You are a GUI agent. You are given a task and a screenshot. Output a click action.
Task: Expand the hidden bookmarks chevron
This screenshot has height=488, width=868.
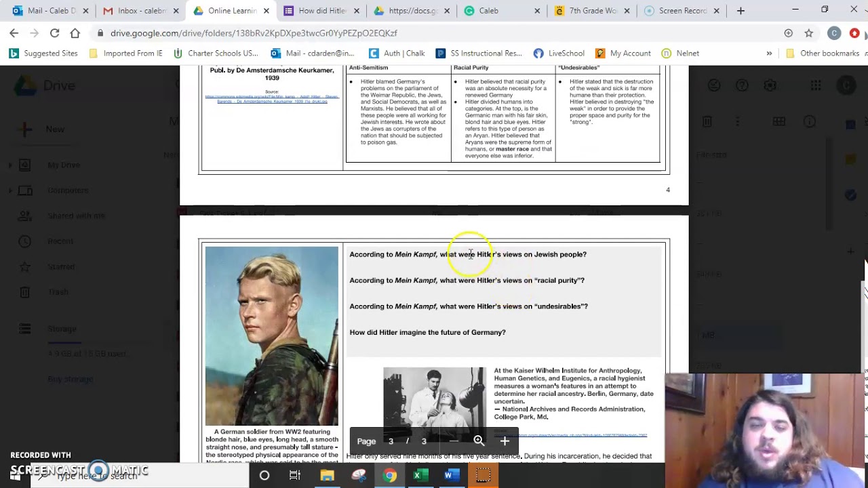769,53
